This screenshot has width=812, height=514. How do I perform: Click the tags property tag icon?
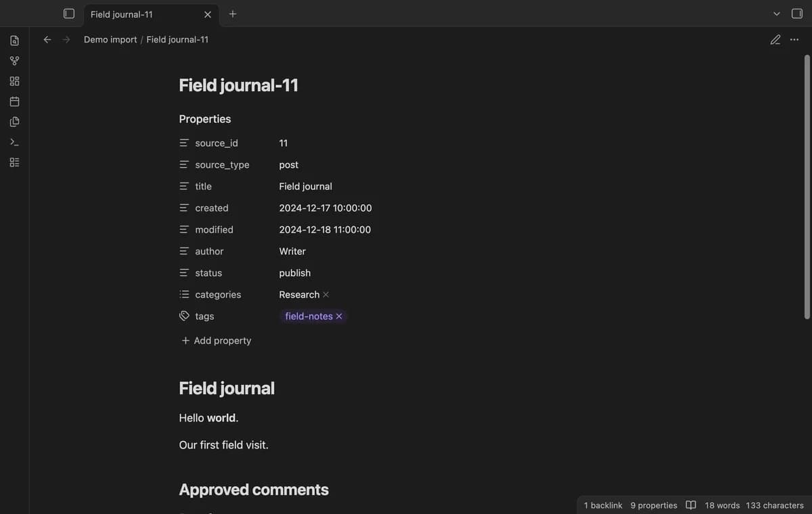coord(184,317)
